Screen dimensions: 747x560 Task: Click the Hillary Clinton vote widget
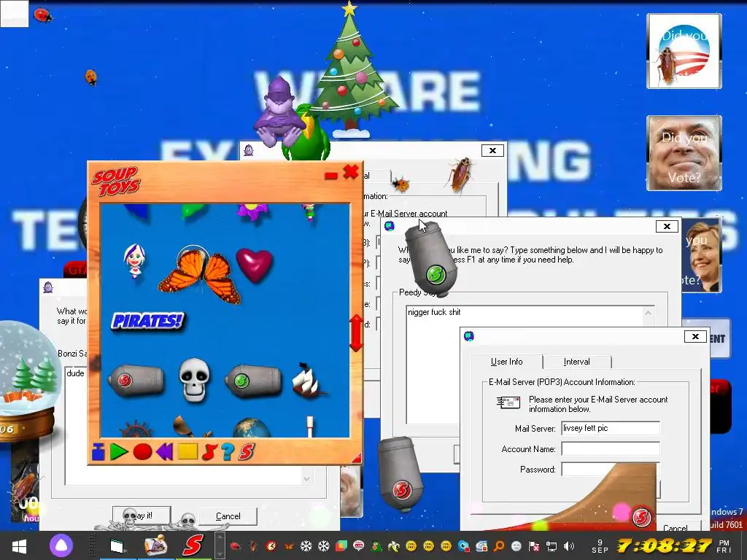click(701, 255)
